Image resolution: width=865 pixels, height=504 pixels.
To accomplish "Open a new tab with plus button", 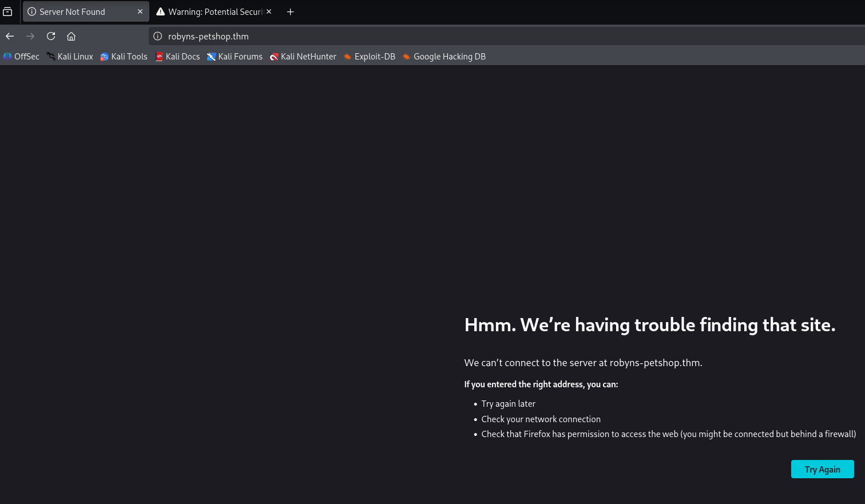I will coord(290,11).
